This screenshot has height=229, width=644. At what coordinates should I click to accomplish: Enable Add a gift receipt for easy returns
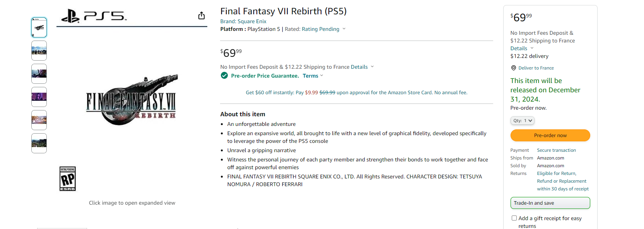coord(514,218)
